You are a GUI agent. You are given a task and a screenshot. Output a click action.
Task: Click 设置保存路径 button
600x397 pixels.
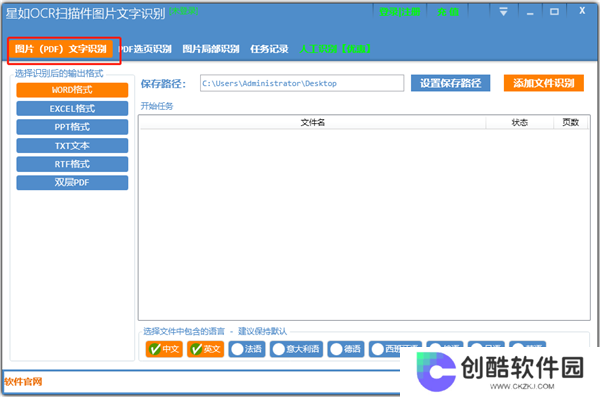tap(450, 83)
